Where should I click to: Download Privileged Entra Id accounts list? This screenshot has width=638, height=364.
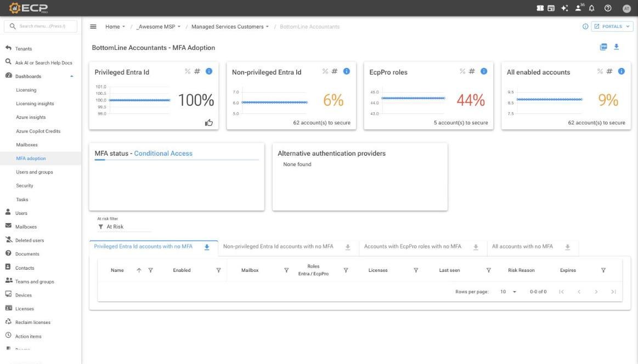click(207, 247)
